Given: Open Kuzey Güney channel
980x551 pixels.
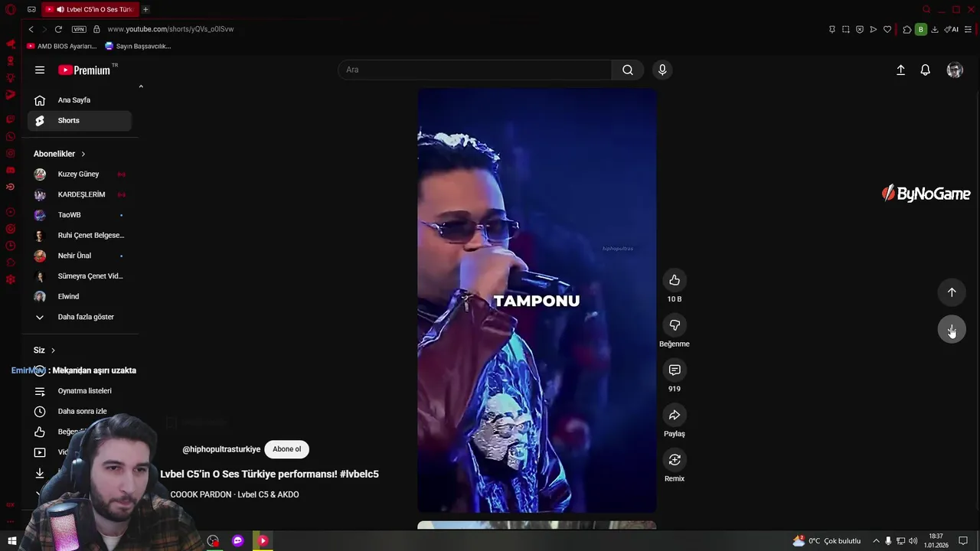Looking at the screenshot, I should click(80, 174).
